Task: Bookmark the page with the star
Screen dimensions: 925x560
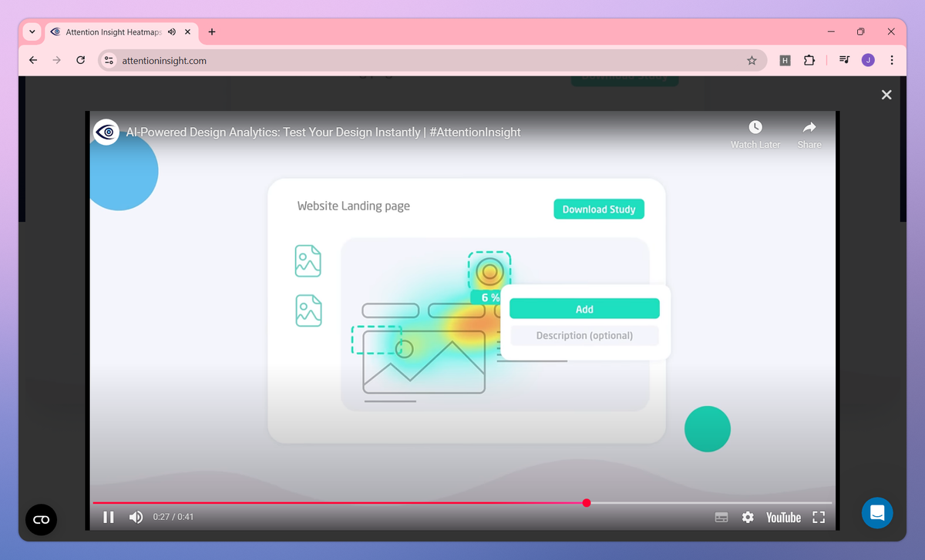Action: tap(752, 59)
